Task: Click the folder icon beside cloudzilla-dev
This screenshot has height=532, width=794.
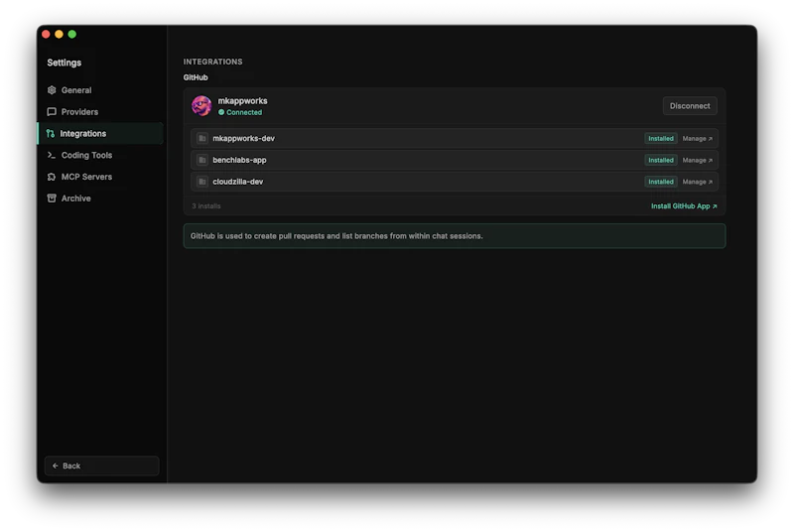Action: (202, 182)
